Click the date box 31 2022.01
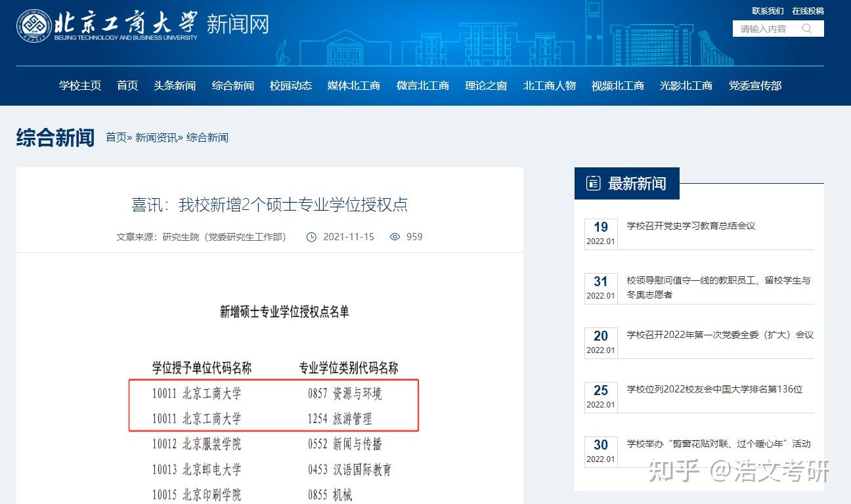The height and width of the screenshot is (504, 851). pos(601,287)
